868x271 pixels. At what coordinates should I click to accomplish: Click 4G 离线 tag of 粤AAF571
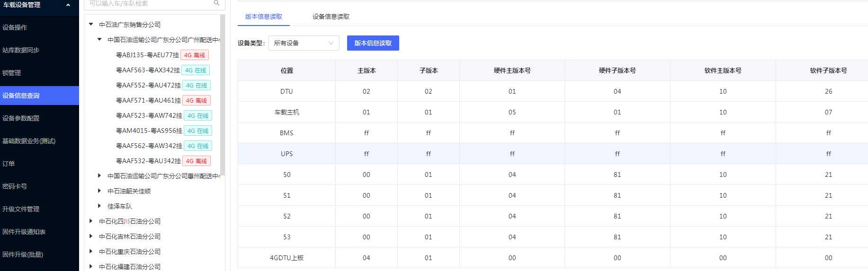[197, 101]
